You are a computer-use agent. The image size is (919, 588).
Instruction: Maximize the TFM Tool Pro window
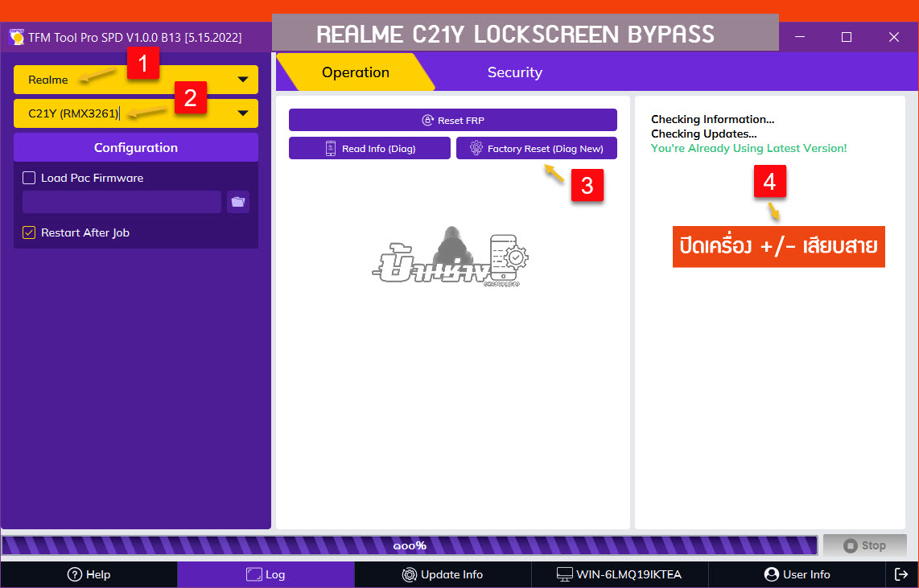point(847,37)
